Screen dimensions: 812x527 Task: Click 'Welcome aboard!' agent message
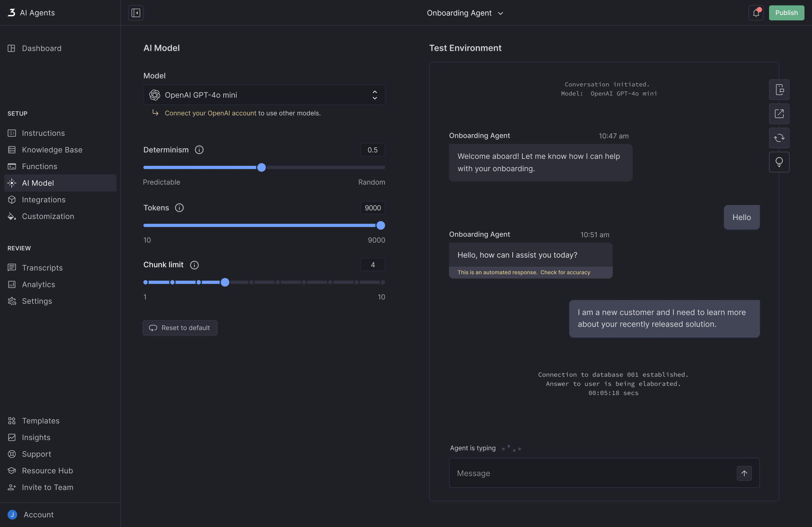541,162
